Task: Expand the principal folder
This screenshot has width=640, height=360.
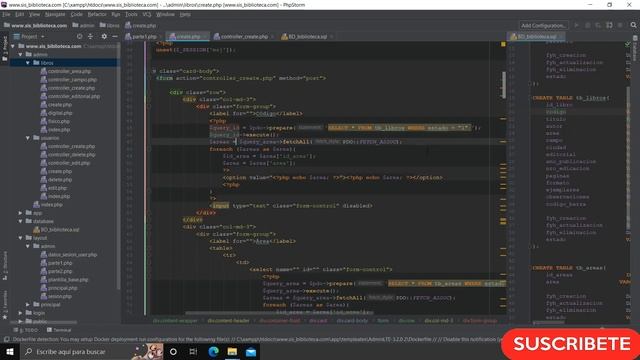Action: point(28,304)
